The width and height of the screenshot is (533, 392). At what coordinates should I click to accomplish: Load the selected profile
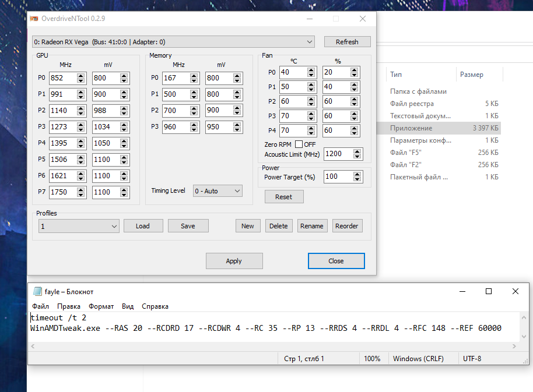tap(143, 226)
